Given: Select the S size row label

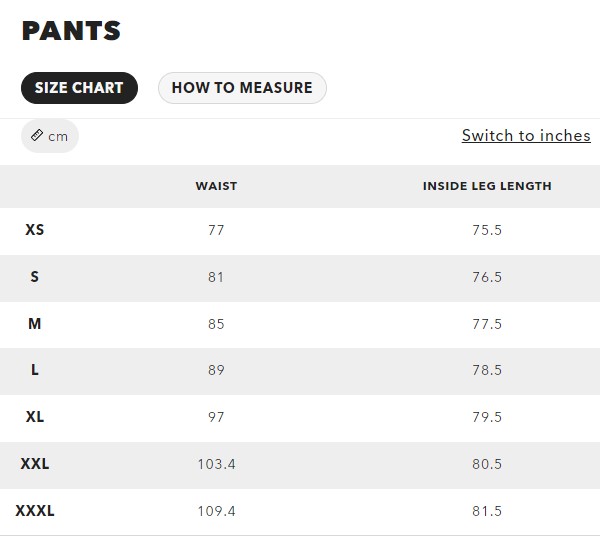Looking at the screenshot, I should [x=35, y=277].
